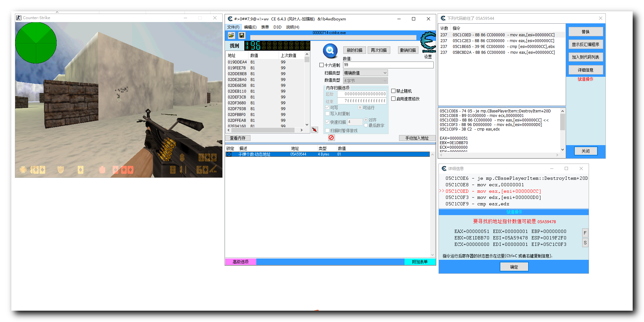This screenshot has width=644, height=322.
Task: Select the 对齐 alignment radio button
Action: (x=366, y=120)
